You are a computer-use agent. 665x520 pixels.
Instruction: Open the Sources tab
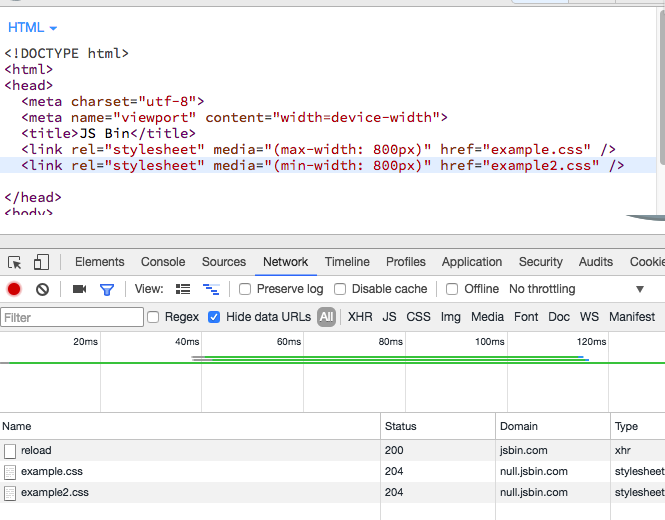pyautogui.click(x=224, y=262)
